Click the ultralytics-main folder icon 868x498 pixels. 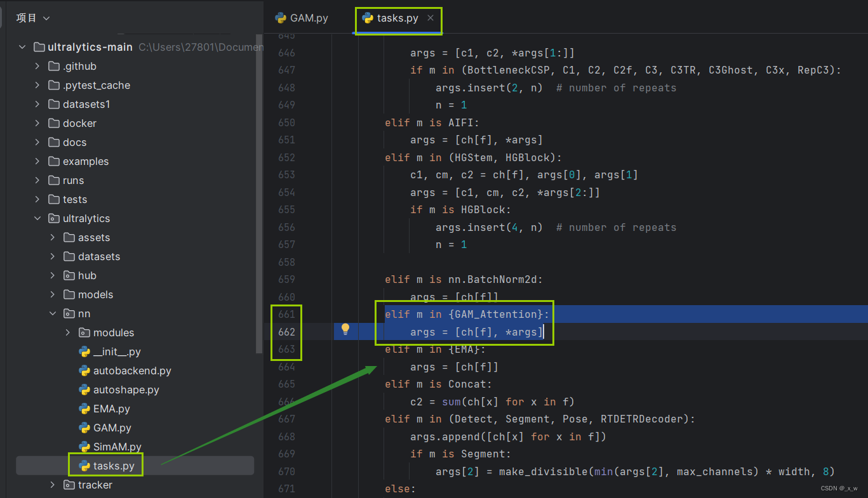[39, 47]
